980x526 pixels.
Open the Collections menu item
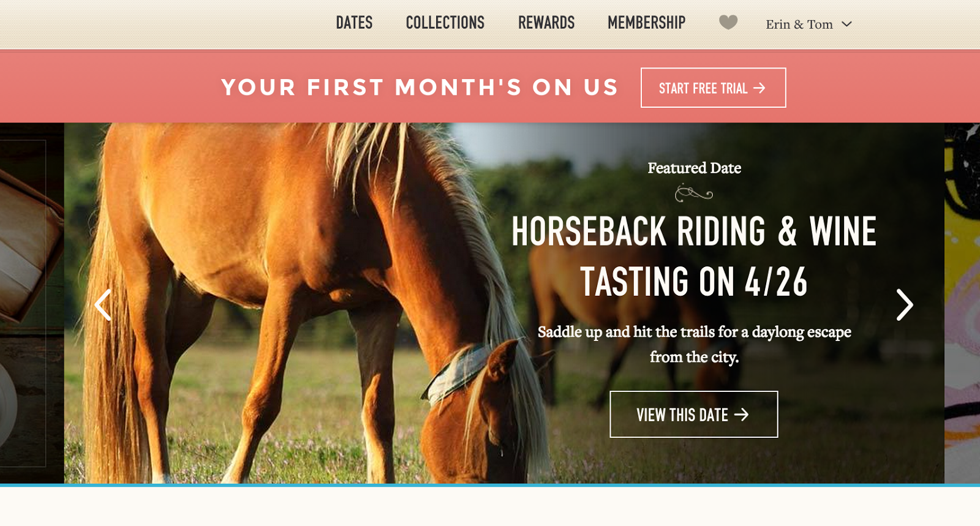pos(445,23)
